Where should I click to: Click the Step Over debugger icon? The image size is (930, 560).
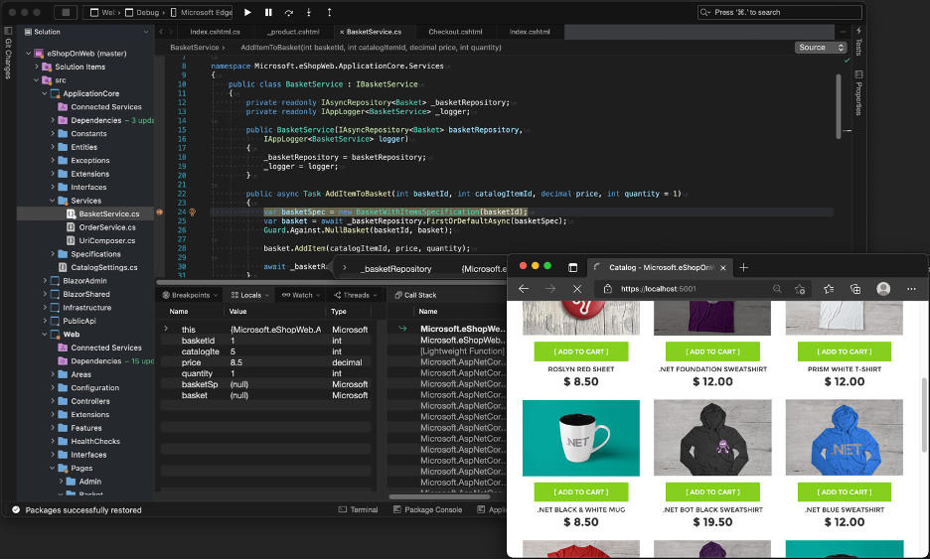(x=289, y=12)
